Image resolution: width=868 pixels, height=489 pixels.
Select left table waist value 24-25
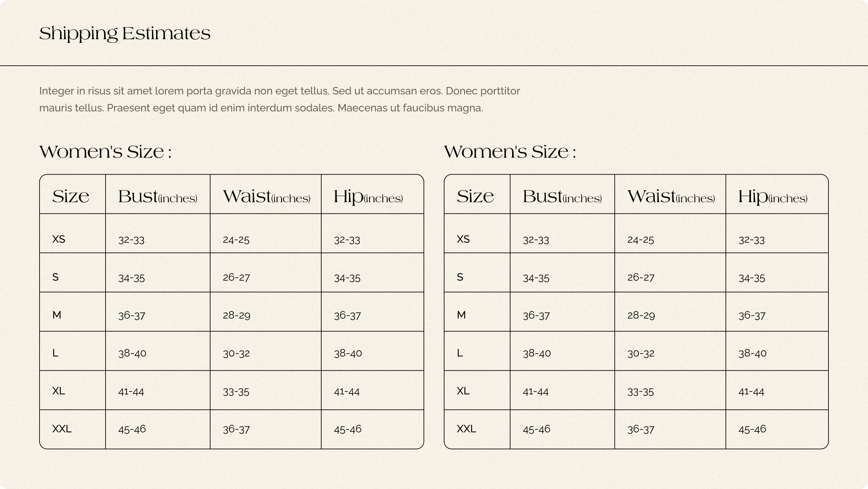pyautogui.click(x=236, y=240)
